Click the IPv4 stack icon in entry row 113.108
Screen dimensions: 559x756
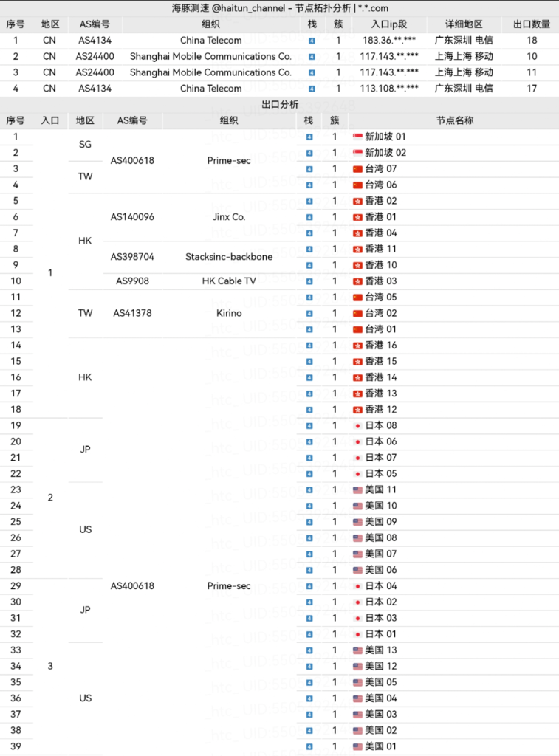312,89
